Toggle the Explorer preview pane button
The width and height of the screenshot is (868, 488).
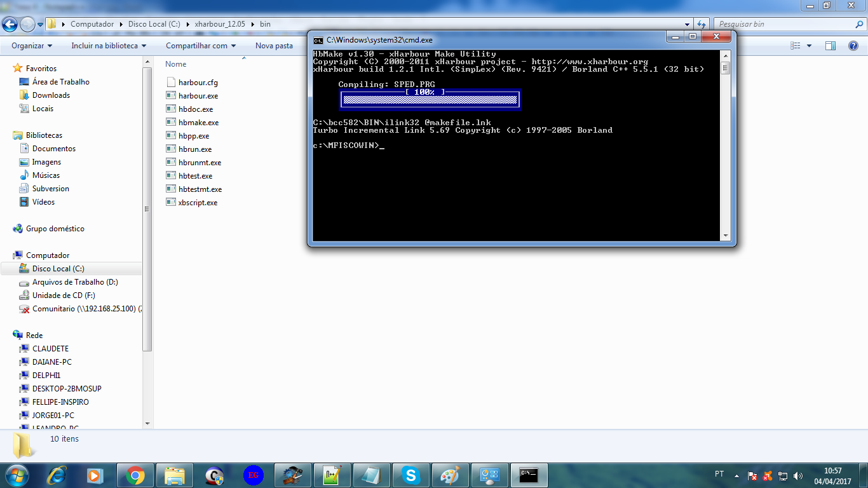click(x=831, y=46)
